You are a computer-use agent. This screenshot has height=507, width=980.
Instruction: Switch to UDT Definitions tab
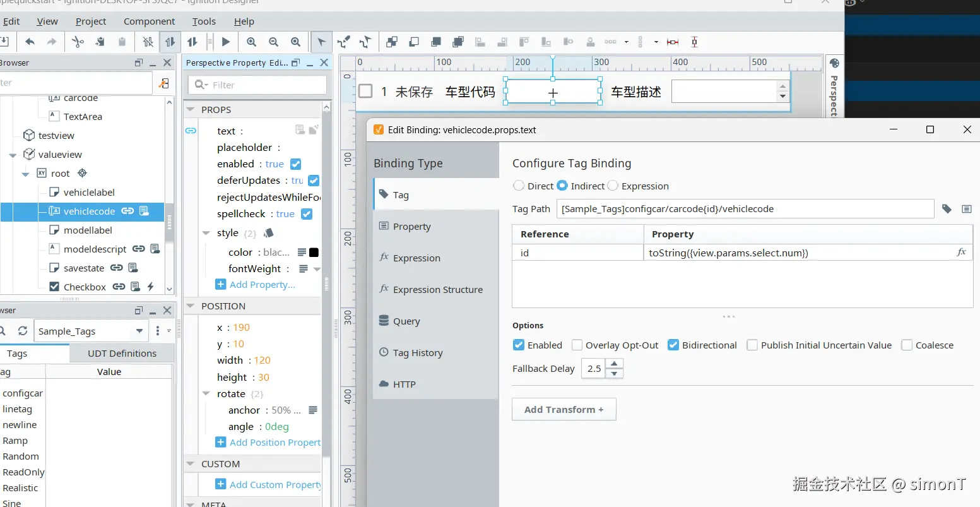(122, 354)
